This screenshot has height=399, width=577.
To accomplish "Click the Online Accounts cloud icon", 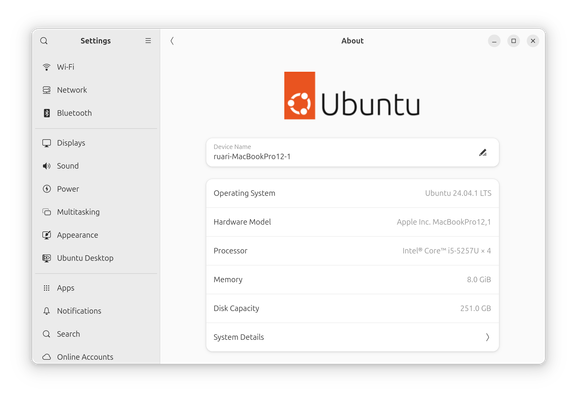I will [x=46, y=357].
